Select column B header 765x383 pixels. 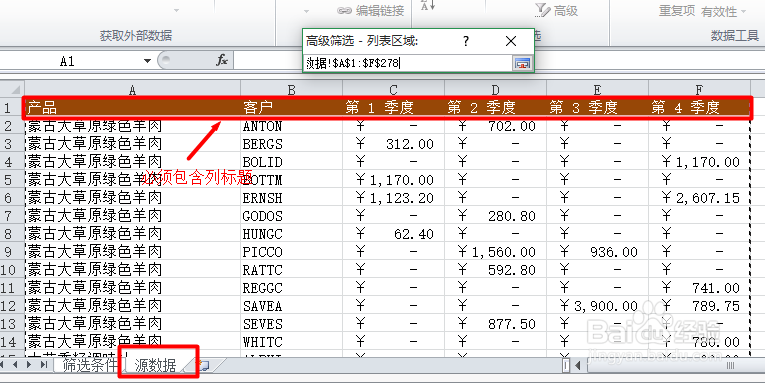[291, 89]
